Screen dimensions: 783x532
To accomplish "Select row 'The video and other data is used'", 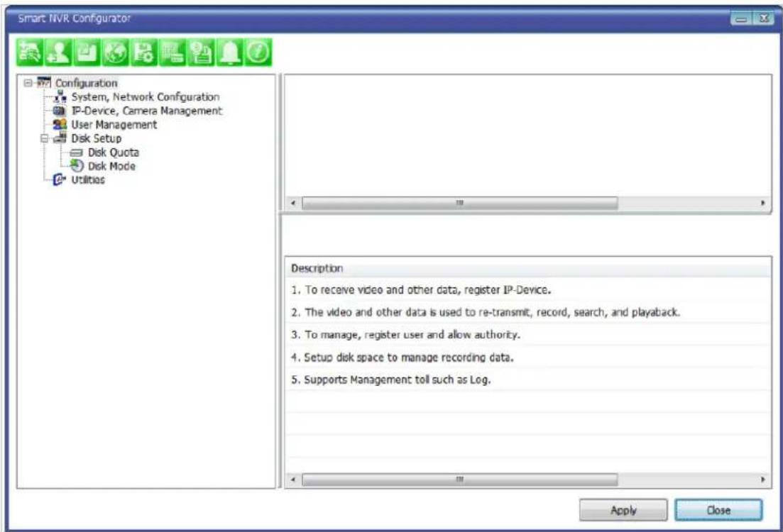I will 528,312.
